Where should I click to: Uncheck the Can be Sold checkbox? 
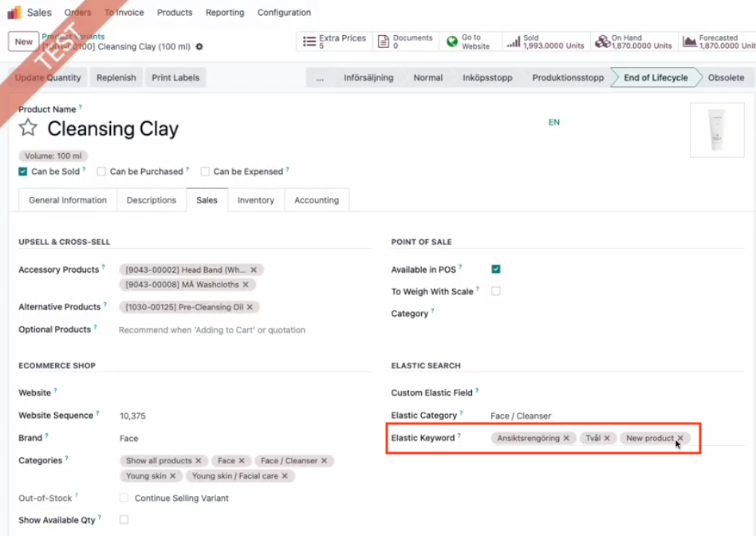pyautogui.click(x=23, y=171)
